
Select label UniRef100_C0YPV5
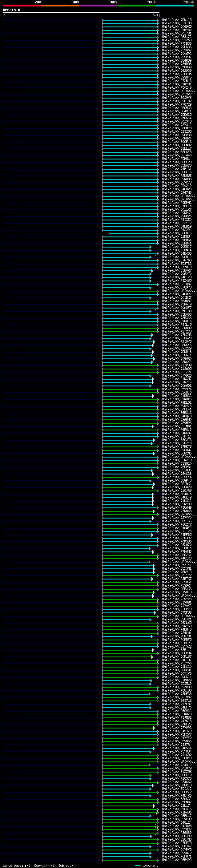177,850
